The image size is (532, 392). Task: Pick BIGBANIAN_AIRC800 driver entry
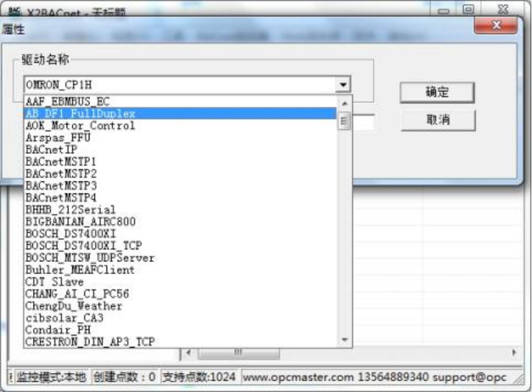coord(180,221)
